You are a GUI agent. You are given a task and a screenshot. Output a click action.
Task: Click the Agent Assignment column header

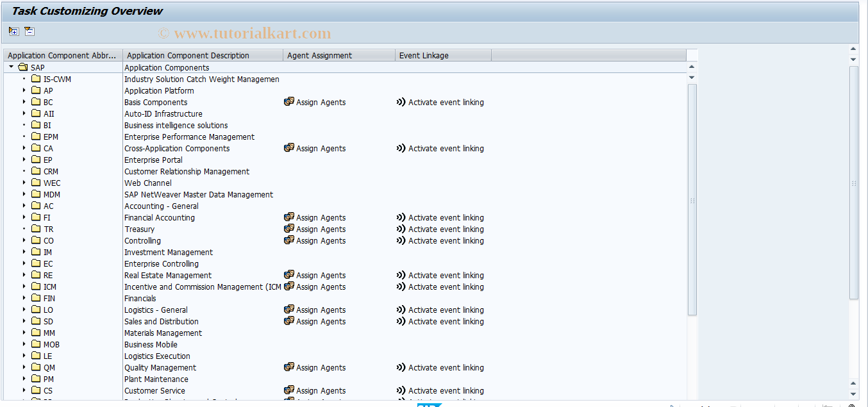point(339,56)
